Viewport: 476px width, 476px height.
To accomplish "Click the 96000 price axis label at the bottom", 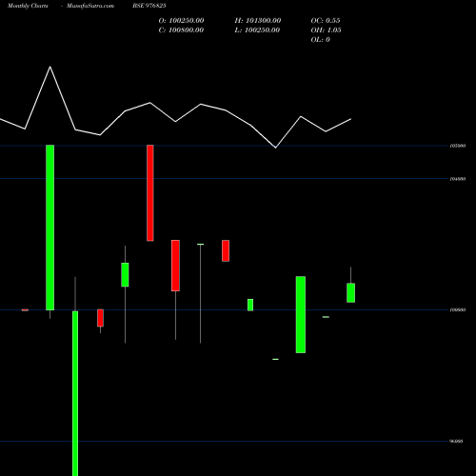I will [x=457, y=441].
